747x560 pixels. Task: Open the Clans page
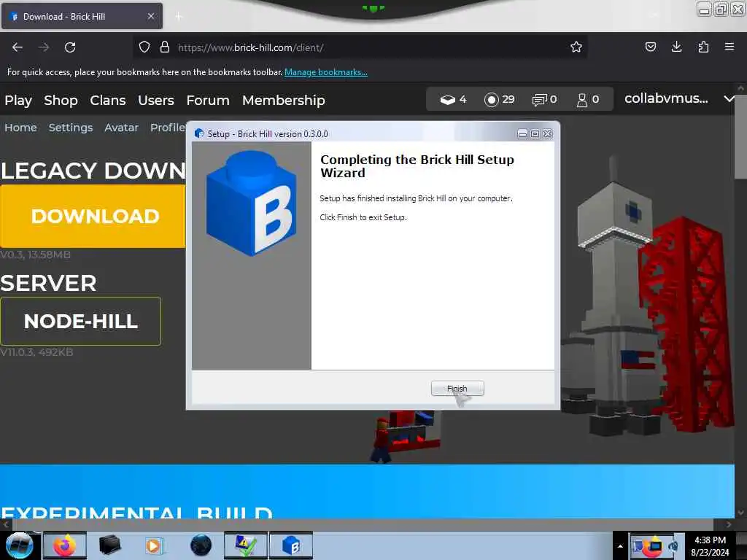point(108,100)
